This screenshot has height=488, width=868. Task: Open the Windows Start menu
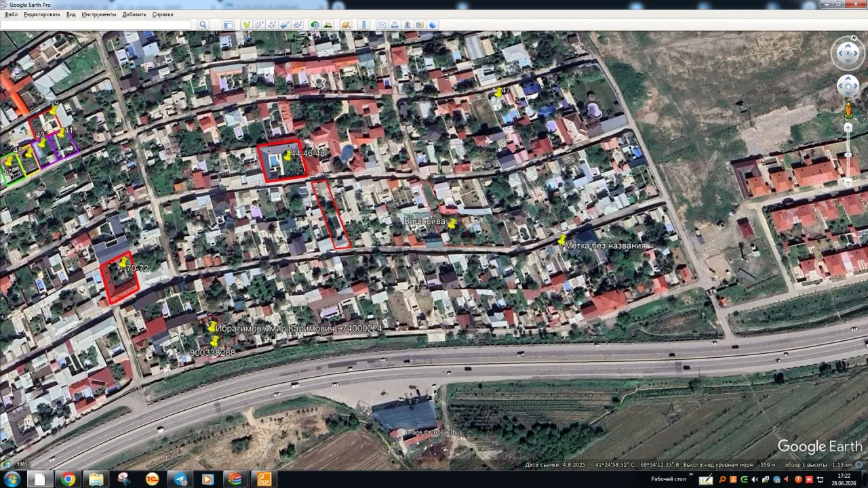tap(12, 479)
